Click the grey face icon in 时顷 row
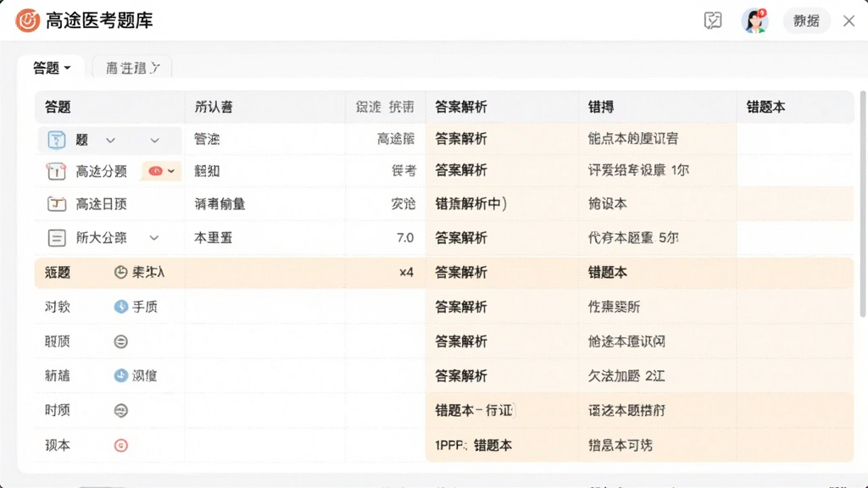868x488 pixels. [120, 411]
